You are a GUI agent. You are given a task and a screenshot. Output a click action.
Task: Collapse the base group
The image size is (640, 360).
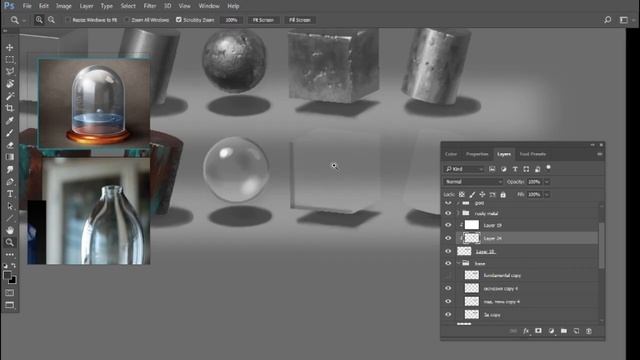coord(458,264)
